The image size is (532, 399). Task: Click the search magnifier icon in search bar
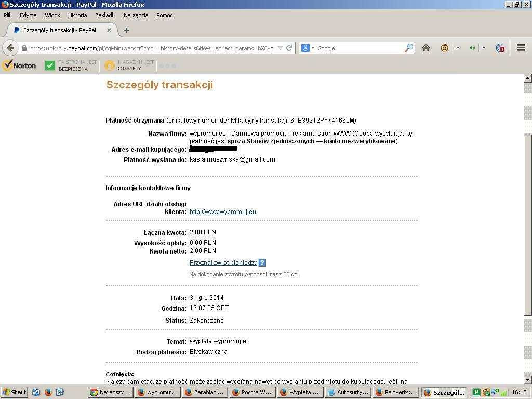409,48
